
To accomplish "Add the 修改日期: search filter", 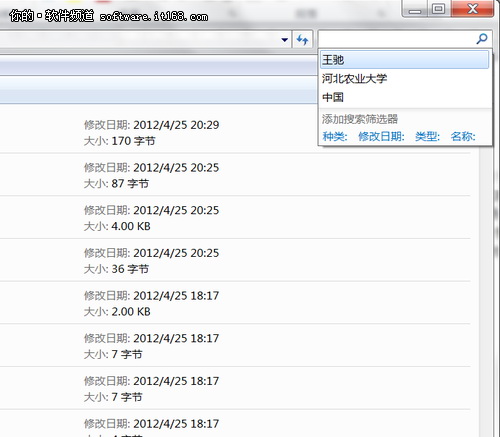I will coord(381,136).
